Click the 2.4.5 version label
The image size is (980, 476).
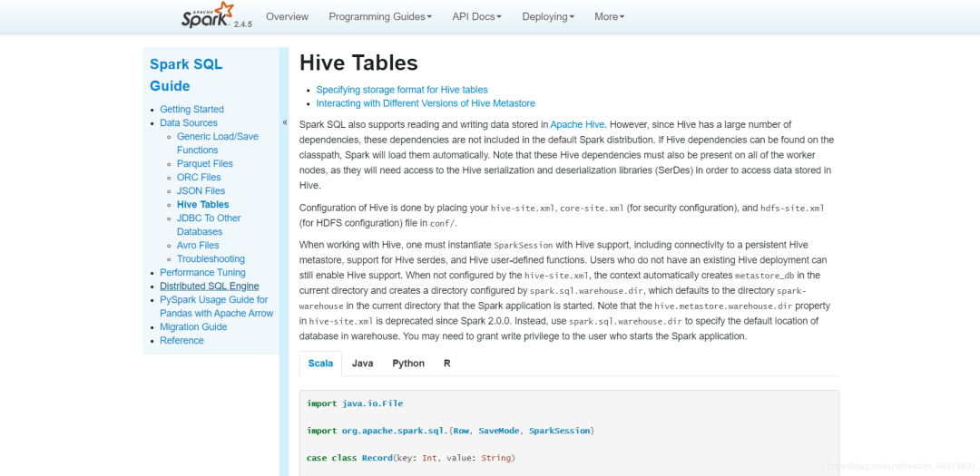click(x=243, y=24)
